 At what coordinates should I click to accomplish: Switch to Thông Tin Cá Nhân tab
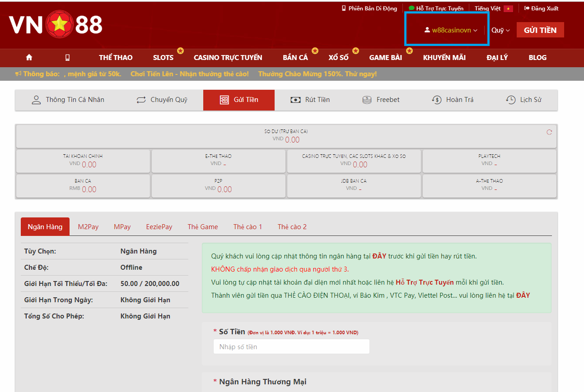coord(68,100)
